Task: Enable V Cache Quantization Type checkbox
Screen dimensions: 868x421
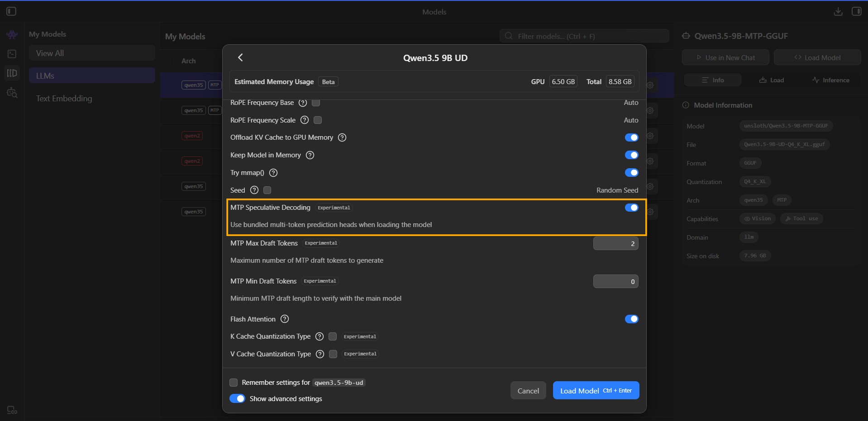Action: tap(333, 354)
